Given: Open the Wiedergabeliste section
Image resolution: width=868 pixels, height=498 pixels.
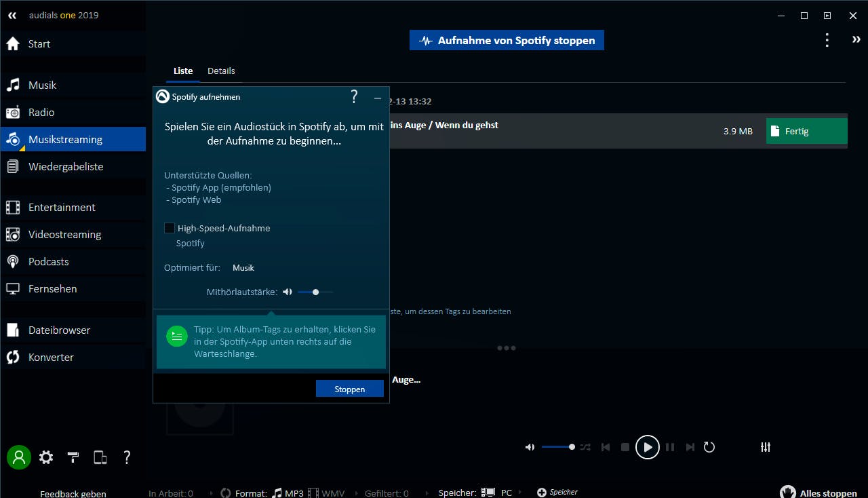Looking at the screenshot, I should click(x=73, y=166).
